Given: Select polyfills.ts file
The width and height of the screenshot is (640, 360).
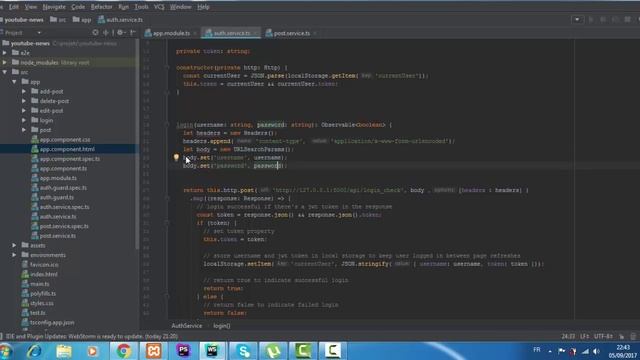Looking at the screenshot, I should coord(43,293).
